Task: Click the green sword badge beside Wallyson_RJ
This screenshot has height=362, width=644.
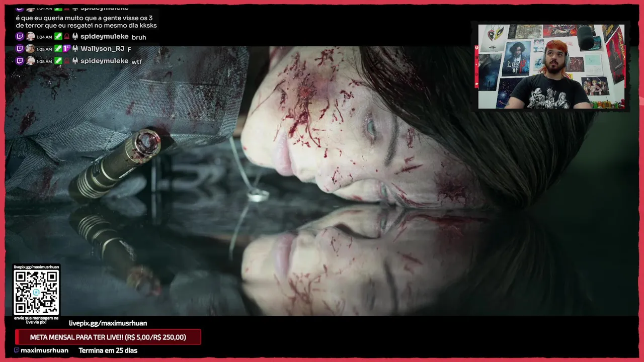Action: point(58,49)
